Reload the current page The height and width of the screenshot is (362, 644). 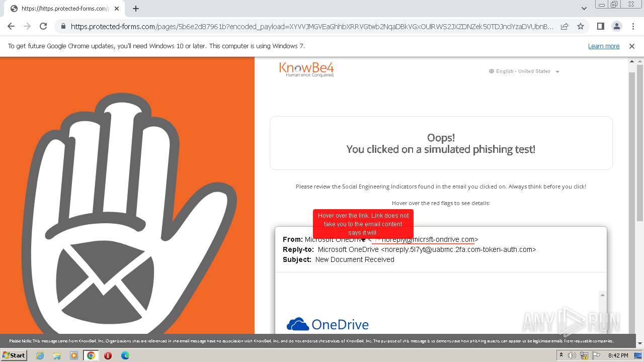click(x=43, y=26)
